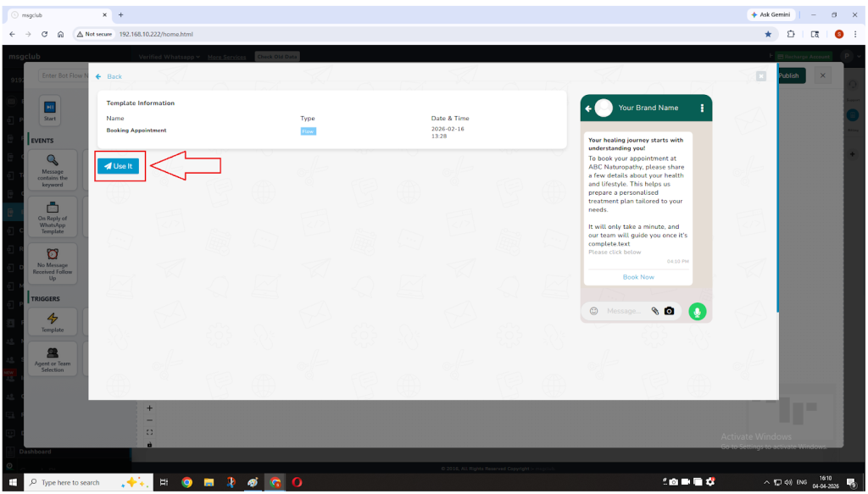Tap Book Now in WhatsApp preview

[638, 277]
